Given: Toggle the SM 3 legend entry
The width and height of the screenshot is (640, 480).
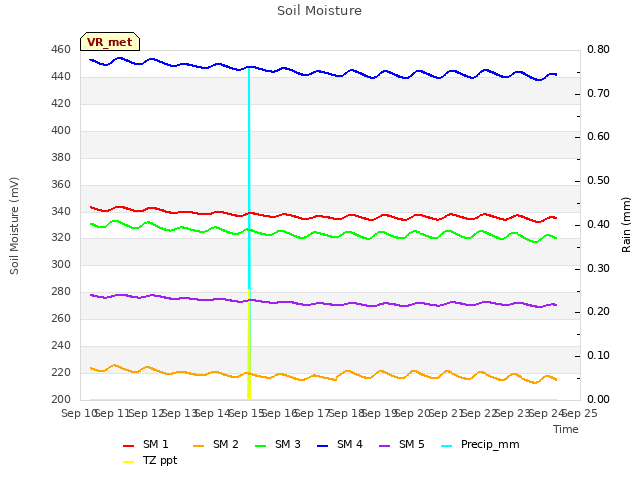Looking at the screenshot, I should (x=278, y=444).
